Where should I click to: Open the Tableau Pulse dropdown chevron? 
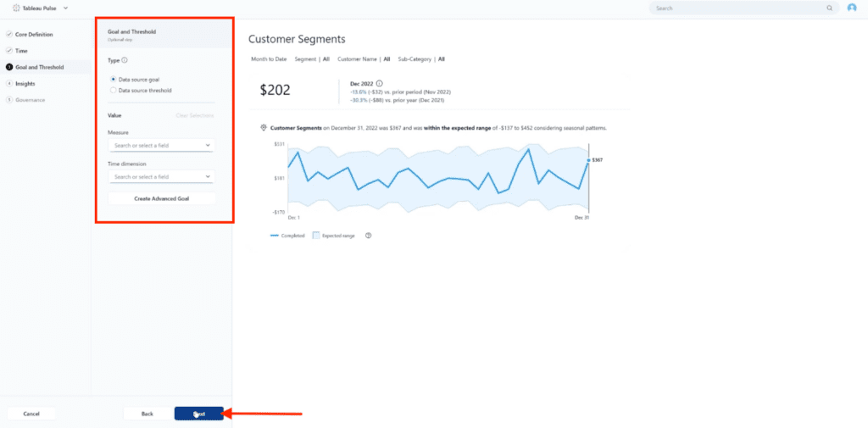coord(66,8)
